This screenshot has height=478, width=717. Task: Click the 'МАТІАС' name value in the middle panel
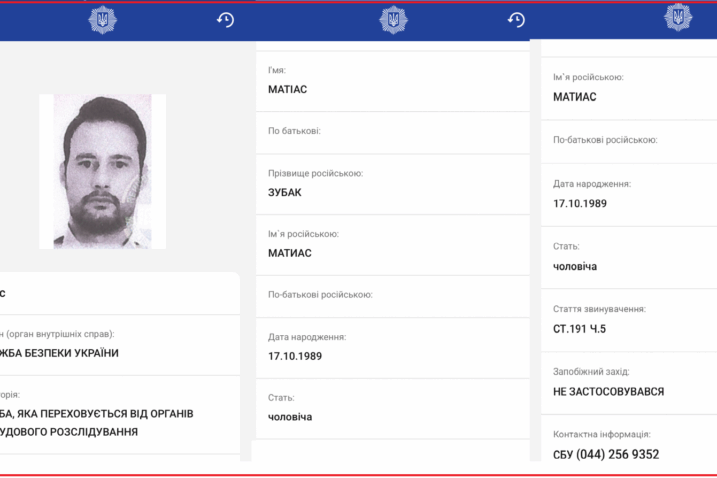pos(290,90)
